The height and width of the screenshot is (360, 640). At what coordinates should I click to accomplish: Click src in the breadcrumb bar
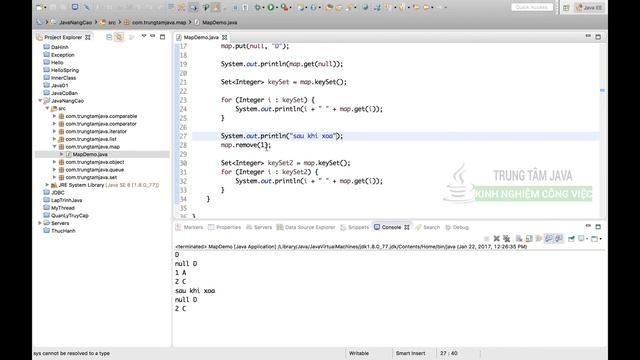point(112,22)
